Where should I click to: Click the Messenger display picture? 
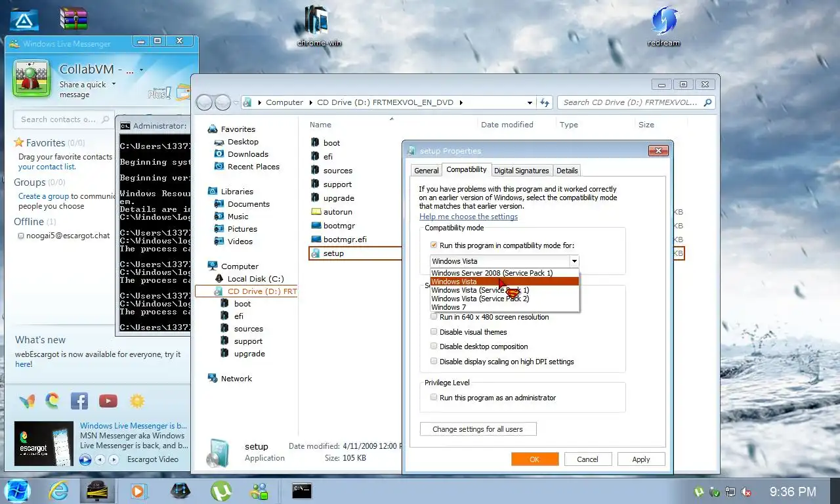pyautogui.click(x=32, y=79)
